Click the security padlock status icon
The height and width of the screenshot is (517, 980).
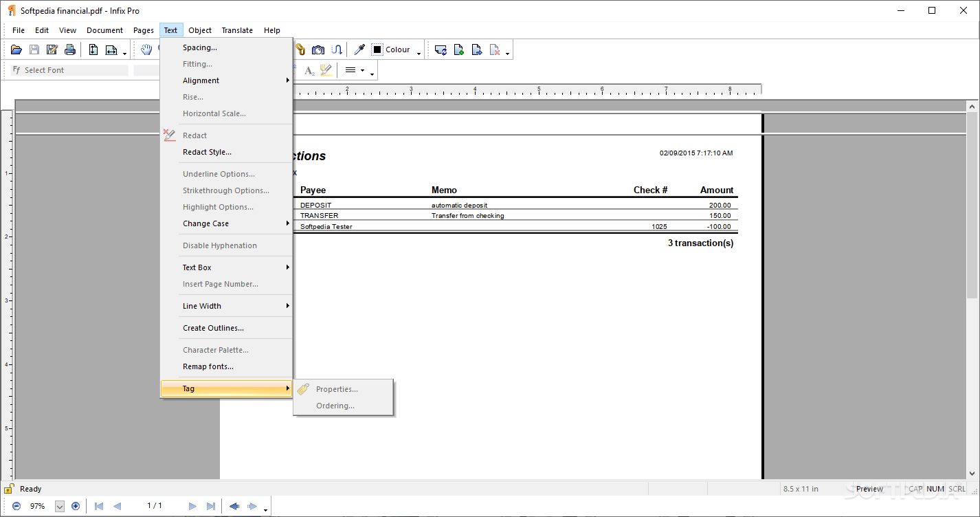click(x=9, y=489)
